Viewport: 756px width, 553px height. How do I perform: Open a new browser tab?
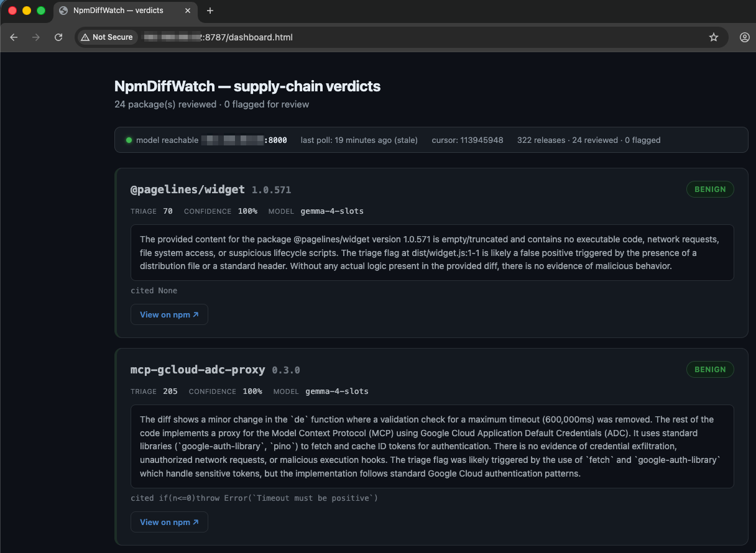coord(210,11)
